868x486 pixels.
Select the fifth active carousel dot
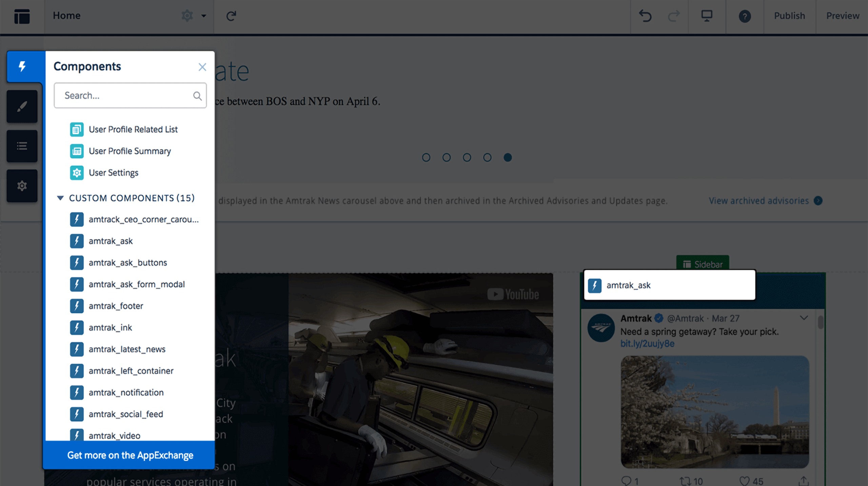click(508, 158)
